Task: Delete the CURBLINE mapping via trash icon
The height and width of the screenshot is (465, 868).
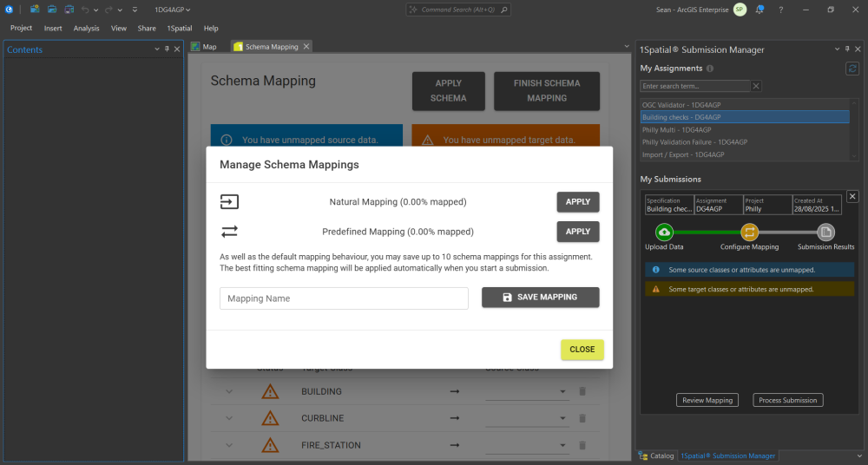Action: pos(582,418)
